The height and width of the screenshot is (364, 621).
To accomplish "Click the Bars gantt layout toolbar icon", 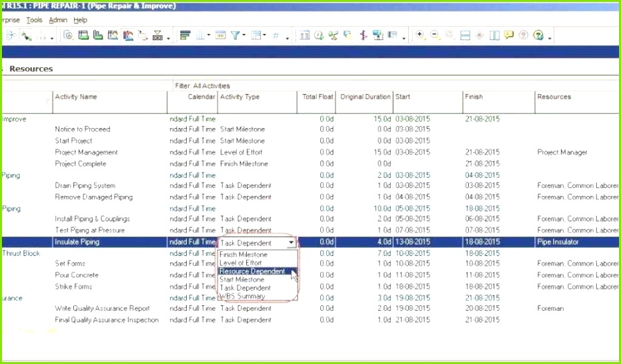I will tap(185, 35).
